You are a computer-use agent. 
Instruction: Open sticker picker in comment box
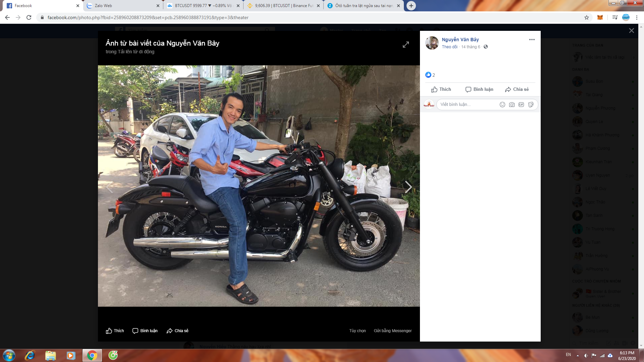531,105
